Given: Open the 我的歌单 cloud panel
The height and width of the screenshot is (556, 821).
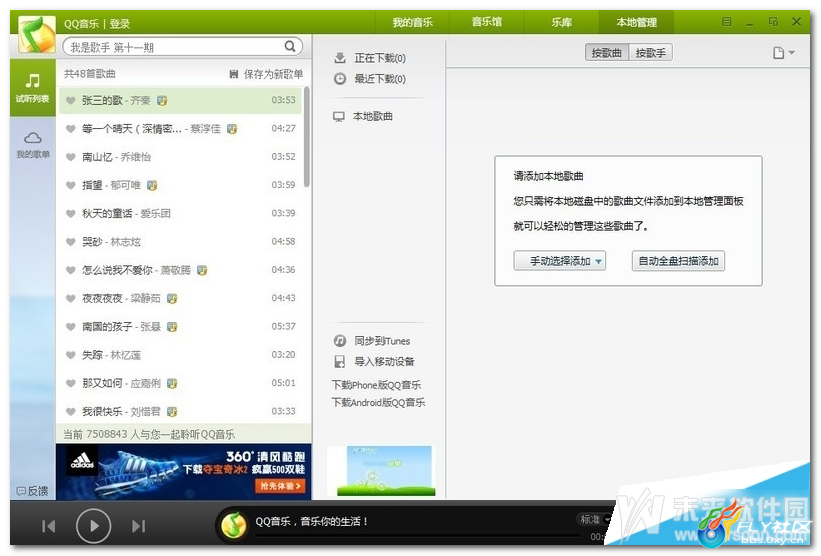Looking at the screenshot, I should (32, 144).
